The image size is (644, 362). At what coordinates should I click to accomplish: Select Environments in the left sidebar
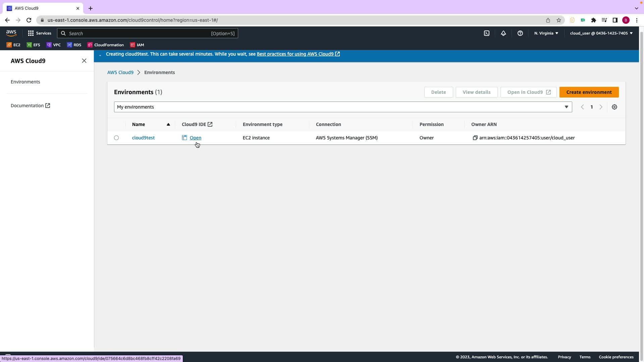(25, 82)
